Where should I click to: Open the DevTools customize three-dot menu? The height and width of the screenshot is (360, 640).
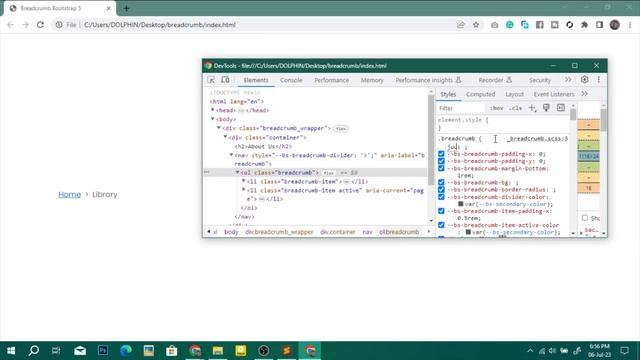598,80
